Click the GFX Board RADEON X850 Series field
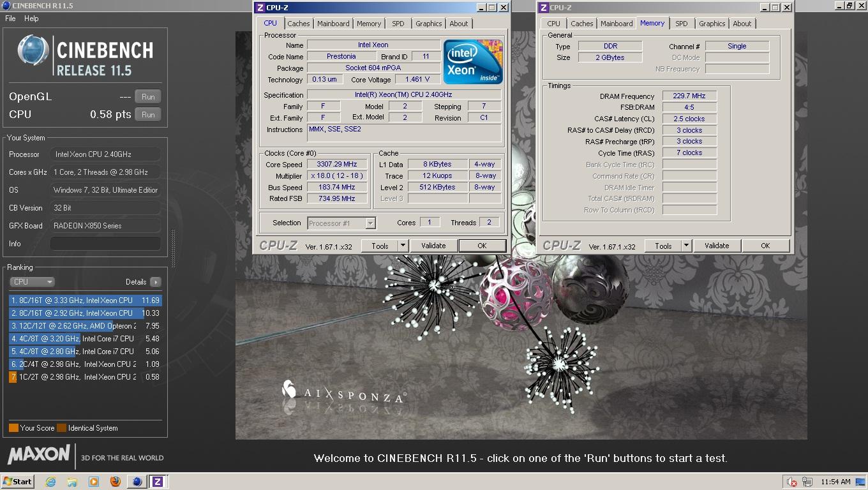Image resolution: width=868 pixels, height=490 pixels. click(x=105, y=226)
